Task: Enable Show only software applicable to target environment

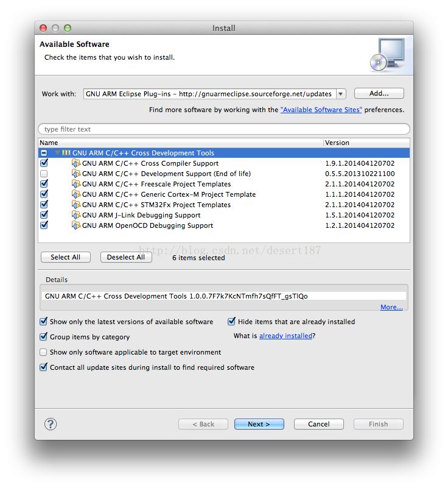Action: (x=44, y=352)
